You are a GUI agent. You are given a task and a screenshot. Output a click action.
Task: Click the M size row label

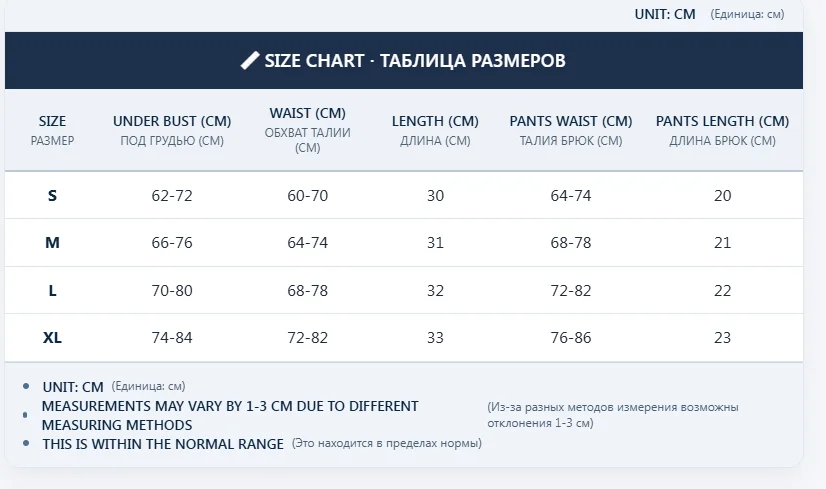(x=52, y=243)
